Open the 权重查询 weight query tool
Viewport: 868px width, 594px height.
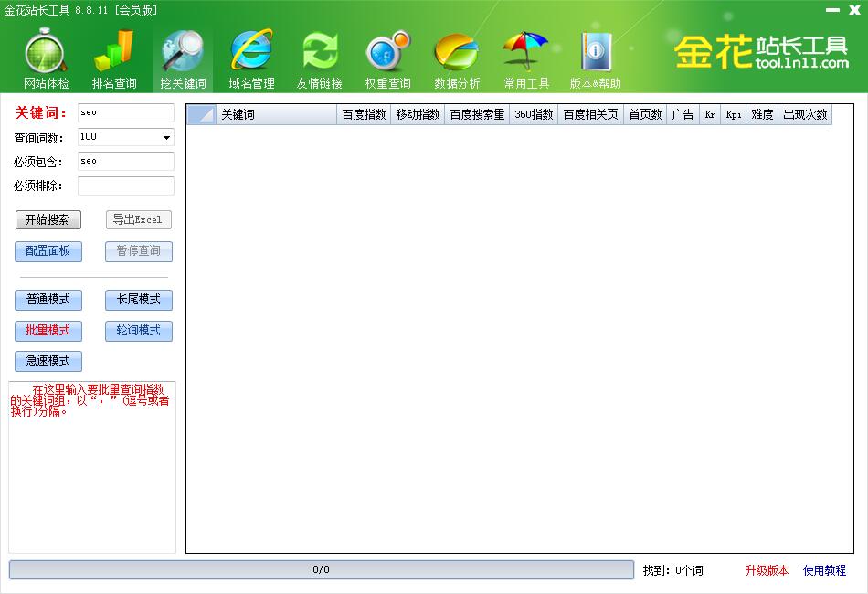coord(387,59)
